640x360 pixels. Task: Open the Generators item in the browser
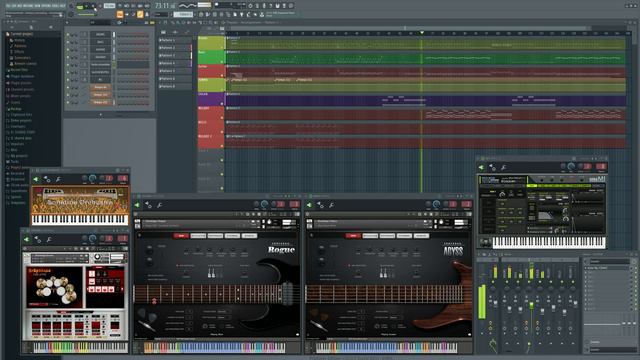[21, 58]
